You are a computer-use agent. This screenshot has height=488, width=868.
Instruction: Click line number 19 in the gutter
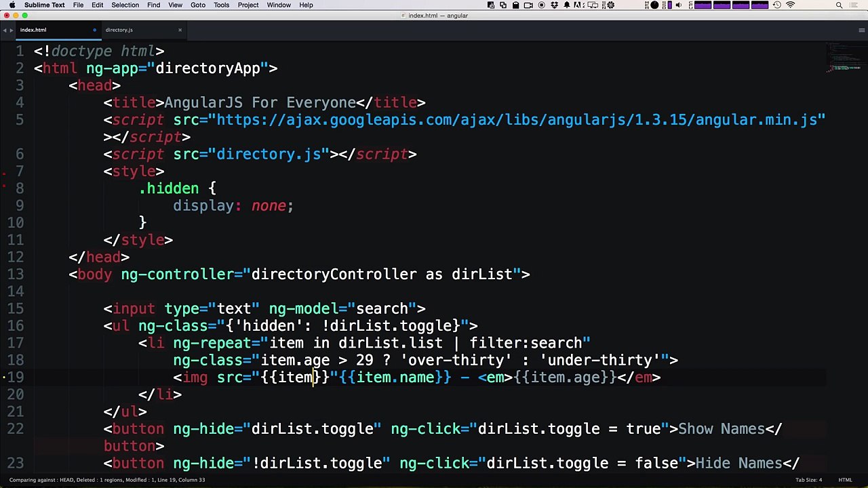[17, 378]
